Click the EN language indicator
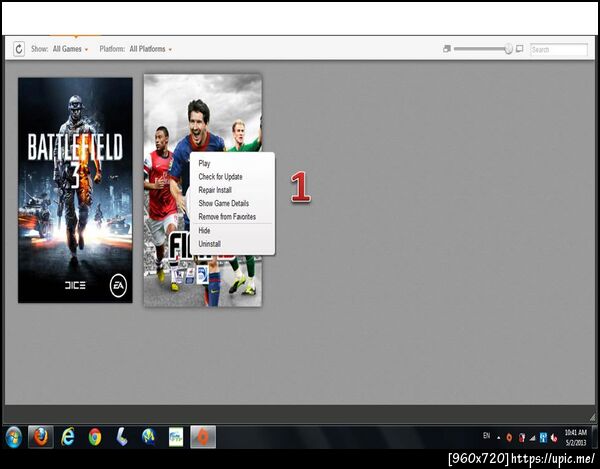600x469 pixels. coord(486,435)
